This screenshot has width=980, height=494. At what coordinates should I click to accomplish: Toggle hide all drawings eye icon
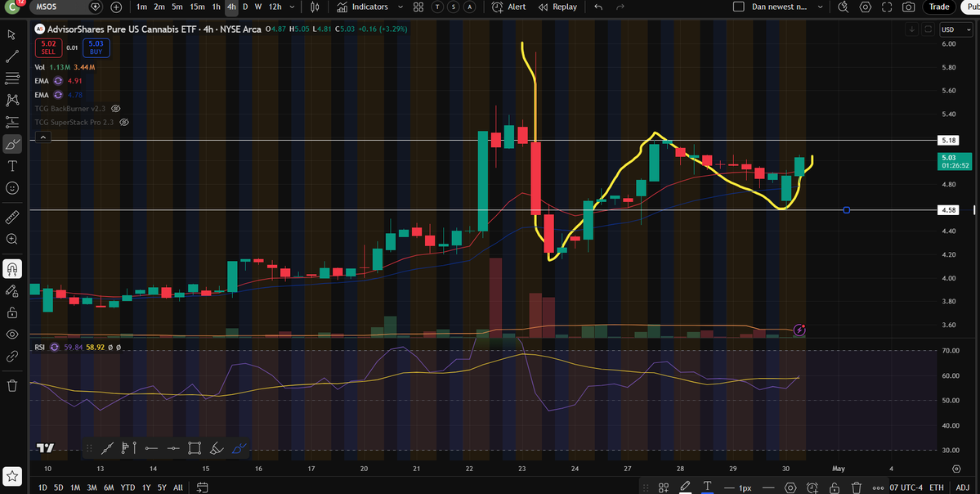[x=12, y=334]
